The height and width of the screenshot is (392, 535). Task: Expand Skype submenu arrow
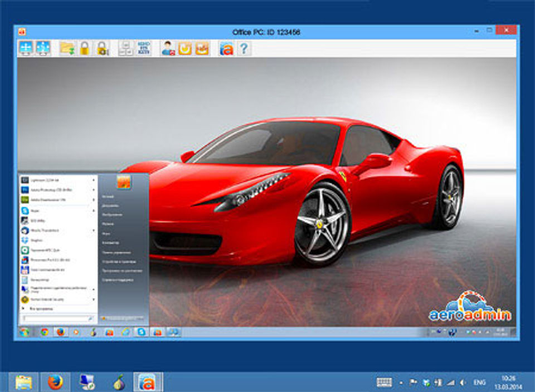pos(94,210)
